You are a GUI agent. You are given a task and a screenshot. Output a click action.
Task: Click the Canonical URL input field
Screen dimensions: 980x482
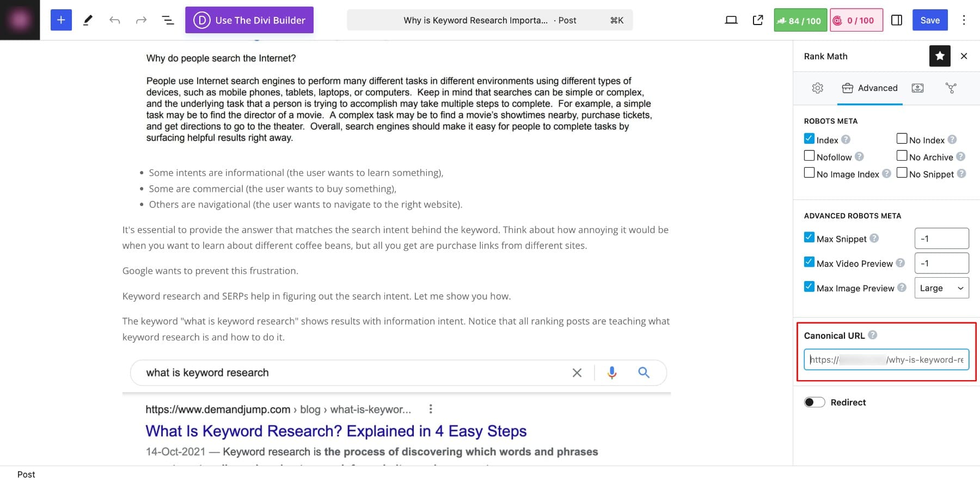(886, 360)
